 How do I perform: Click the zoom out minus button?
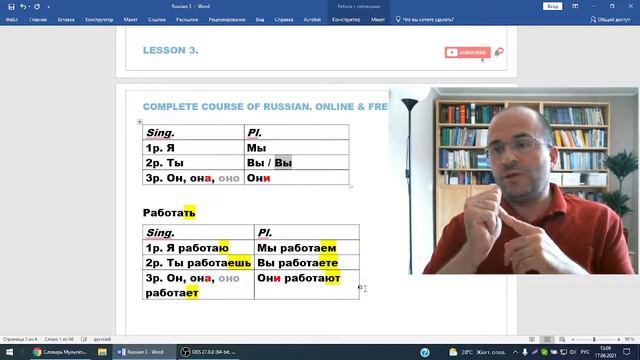[573, 339]
